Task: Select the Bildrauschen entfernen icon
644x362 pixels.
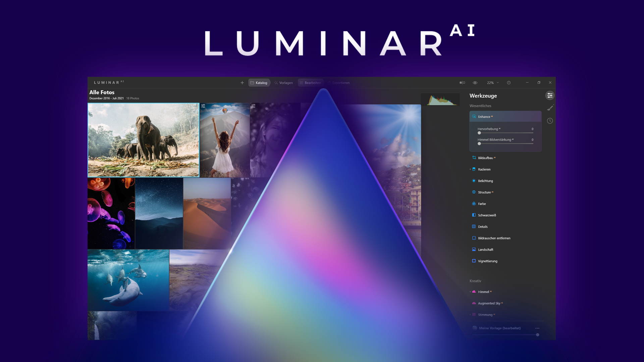Action: 473,238
